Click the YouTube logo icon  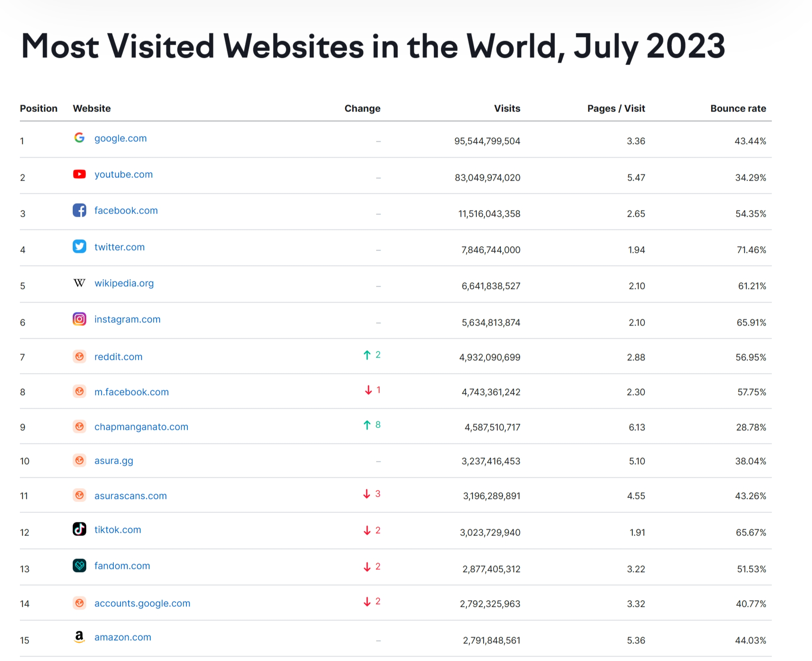pyautogui.click(x=79, y=174)
